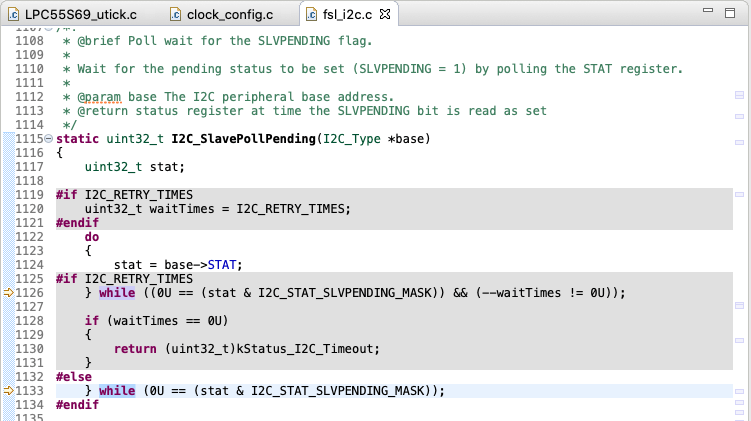The image size is (751, 421).
Task: Jump to overview ruler mark beside line 1133
Action: (x=739, y=390)
